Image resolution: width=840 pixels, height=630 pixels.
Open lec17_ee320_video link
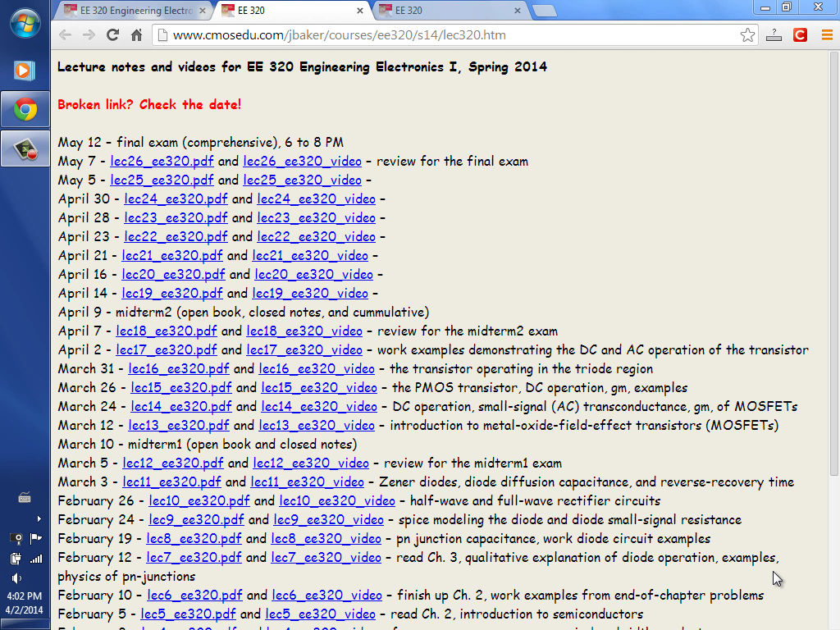(x=304, y=349)
